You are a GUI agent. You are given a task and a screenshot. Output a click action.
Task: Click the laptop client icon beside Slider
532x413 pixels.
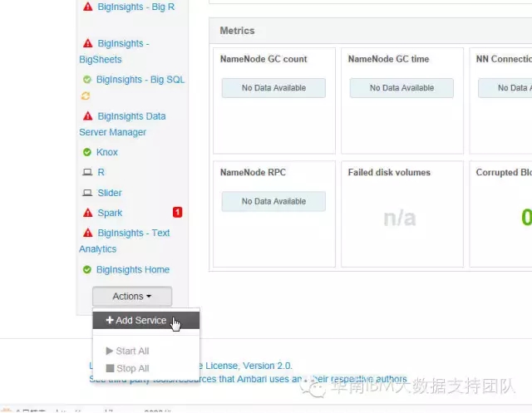tap(87, 193)
